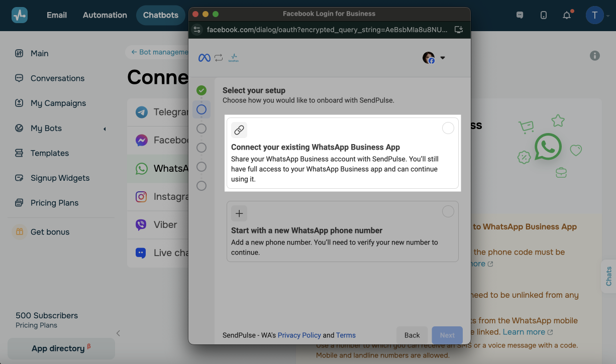Screen dimensions: 616x364
Task: Click the Get bonus gift icon
Action: pyautogui.click(x=20, y=232)
